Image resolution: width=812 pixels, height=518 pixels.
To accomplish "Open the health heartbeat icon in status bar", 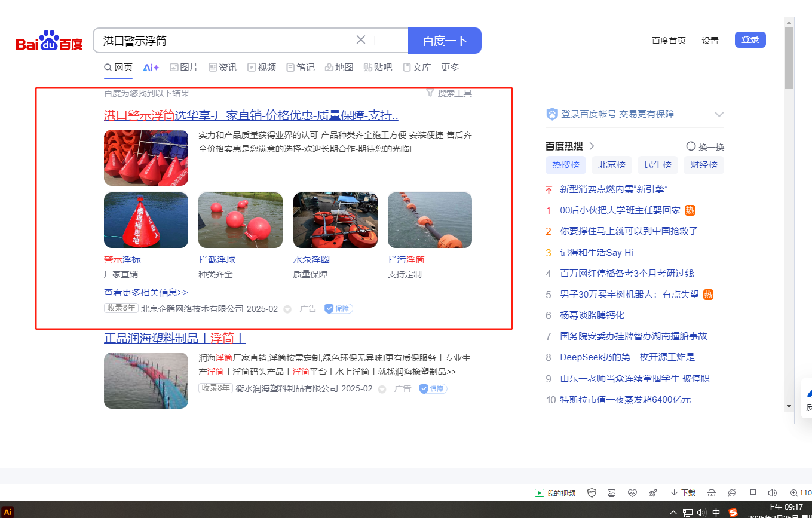I will click(x=632, y=493).
